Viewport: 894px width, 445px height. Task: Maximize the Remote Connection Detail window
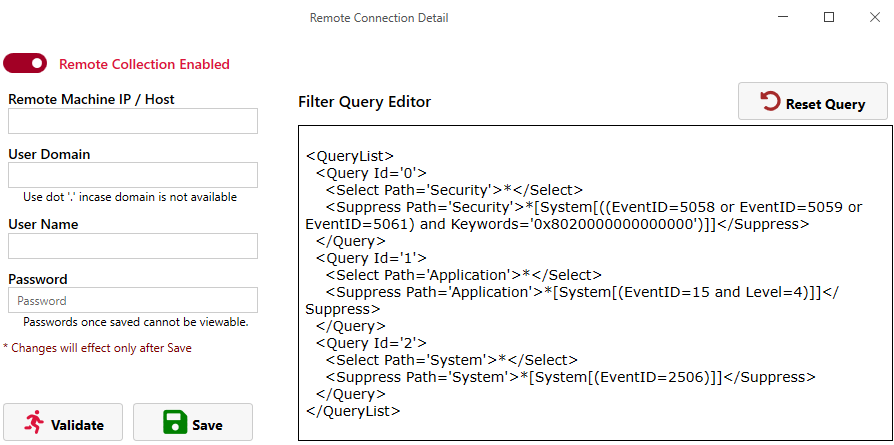[828, 17]
